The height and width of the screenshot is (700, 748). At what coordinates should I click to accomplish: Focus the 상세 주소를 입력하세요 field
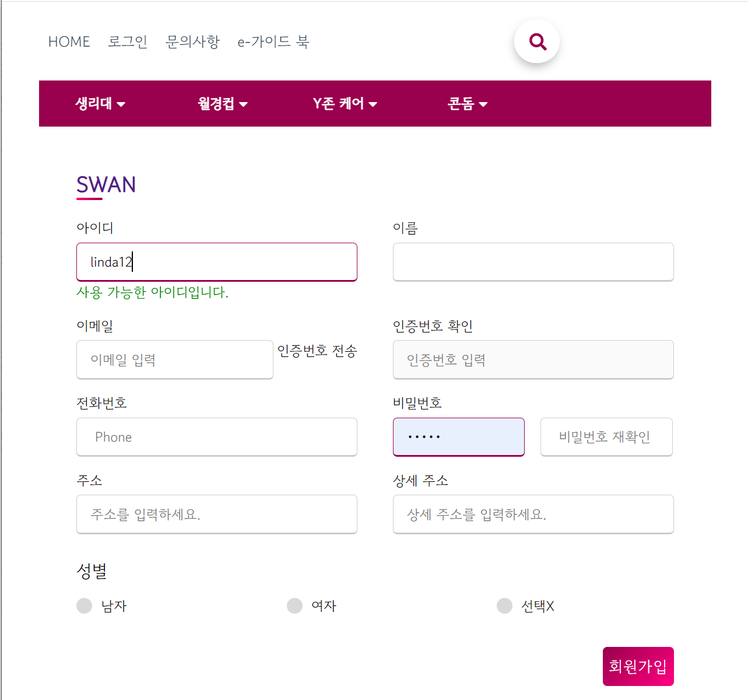[533, 514]
